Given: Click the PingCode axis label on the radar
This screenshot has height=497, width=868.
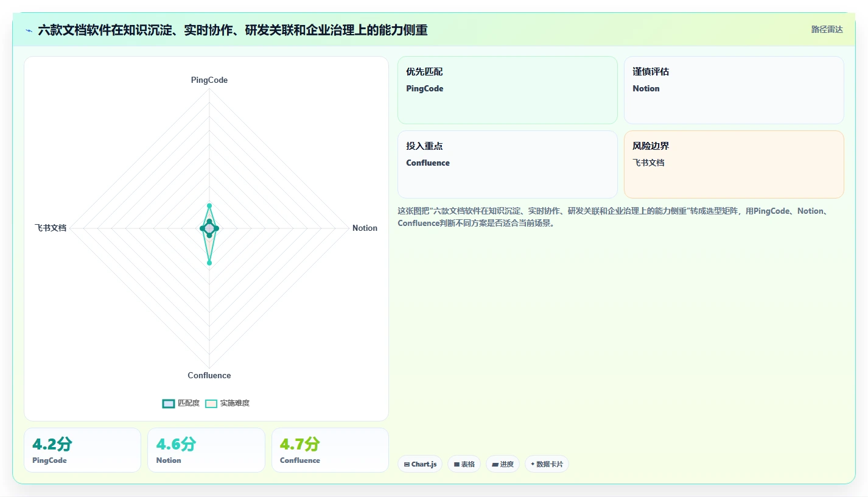Looking at the screenshot, I should (x=209, y=80).
